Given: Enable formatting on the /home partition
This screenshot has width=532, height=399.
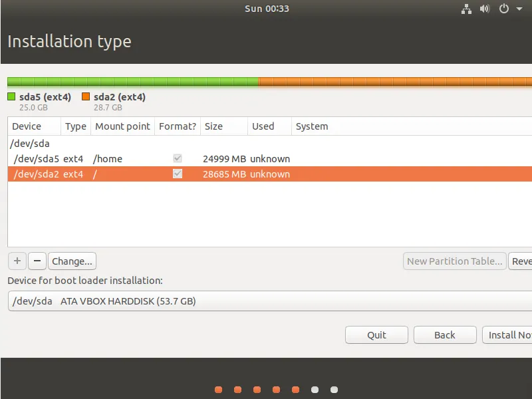Looking at the screenshot, I should [x=177, y=158].
